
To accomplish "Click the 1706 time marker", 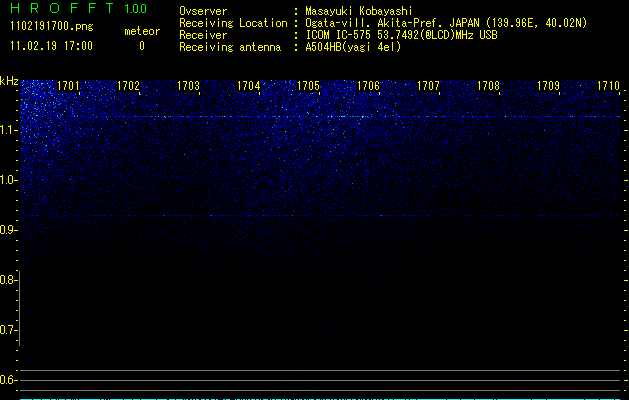I will [x=368, y=86].
